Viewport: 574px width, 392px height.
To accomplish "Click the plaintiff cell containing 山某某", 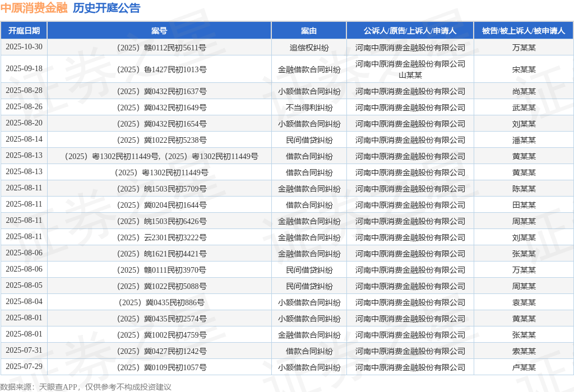I will point(410,69).
